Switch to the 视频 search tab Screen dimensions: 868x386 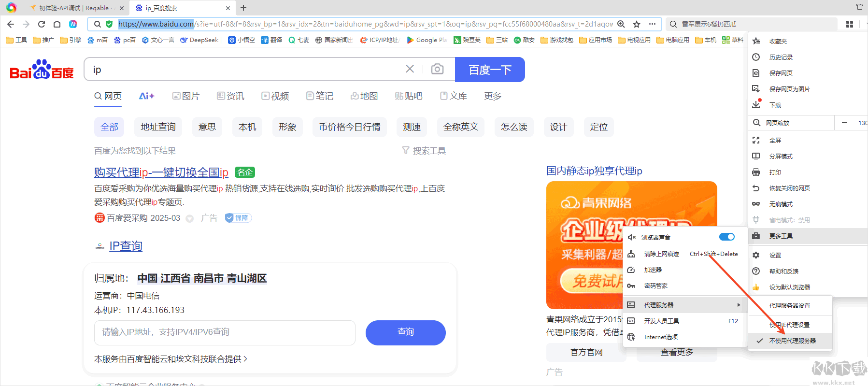(x=275, y=96)
